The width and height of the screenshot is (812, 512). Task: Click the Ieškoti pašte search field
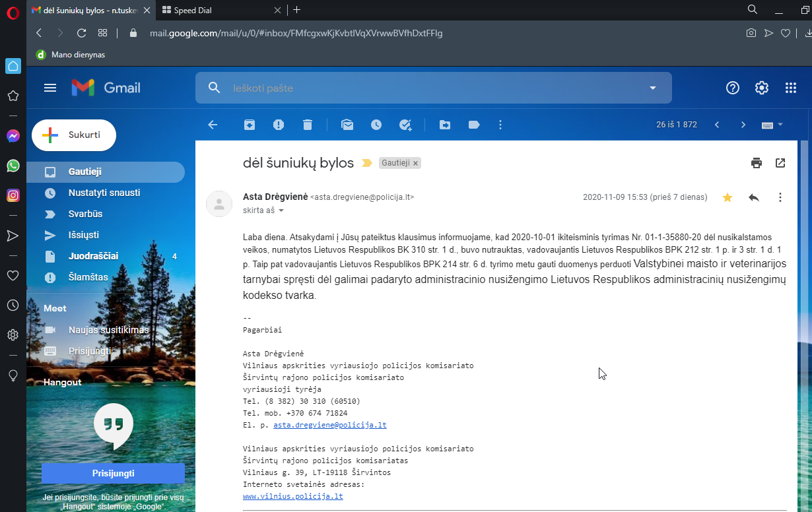pyautogui.click(x=429, y=88)
